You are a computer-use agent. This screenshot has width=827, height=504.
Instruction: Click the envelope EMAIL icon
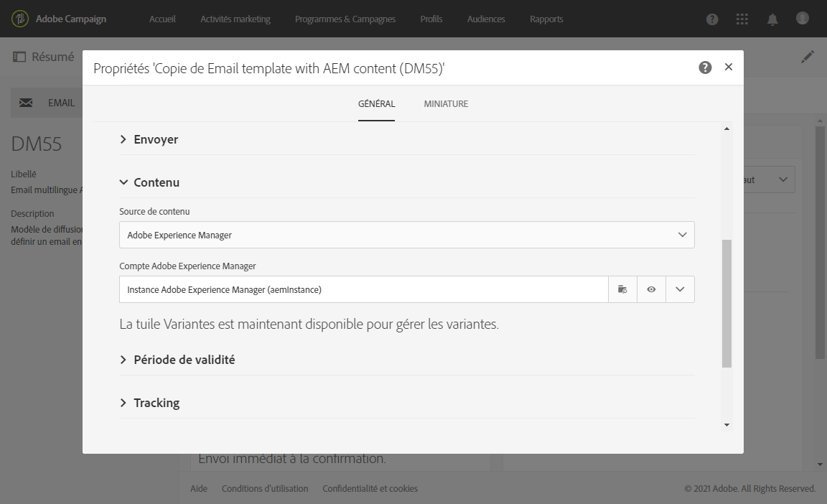coord(26,103)
